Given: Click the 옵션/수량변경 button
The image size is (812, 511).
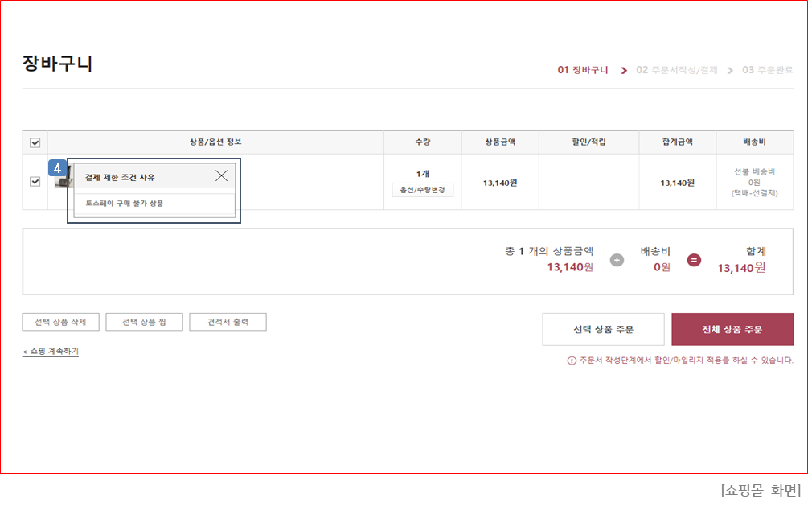Looking at the screenshot, I should click(x=423, y=190).
